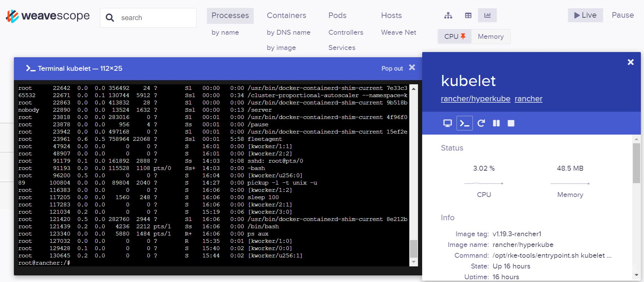Open the Weave Net view

(399, 32)
